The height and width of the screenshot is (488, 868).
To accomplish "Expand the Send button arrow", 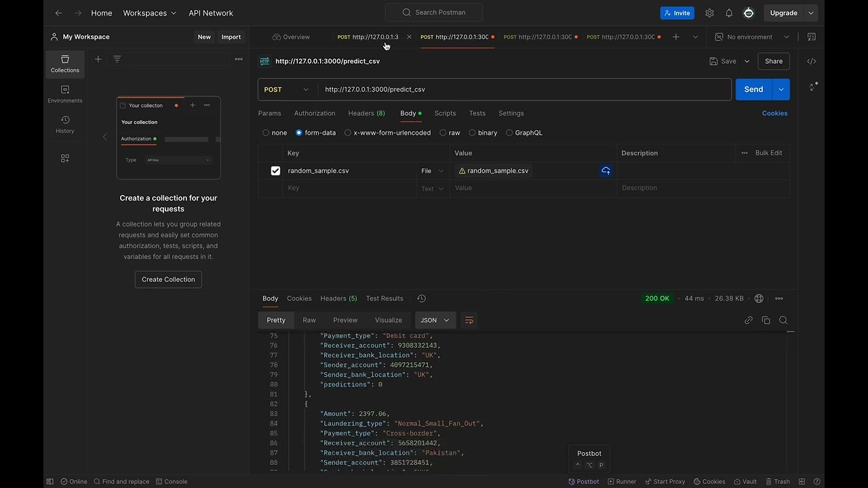I will tap(781, 89).
